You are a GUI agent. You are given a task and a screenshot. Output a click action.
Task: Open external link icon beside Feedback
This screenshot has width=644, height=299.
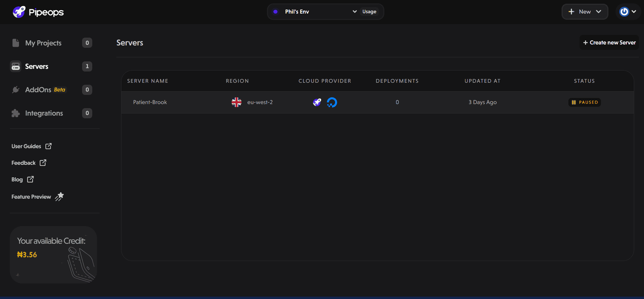point(43,163)
